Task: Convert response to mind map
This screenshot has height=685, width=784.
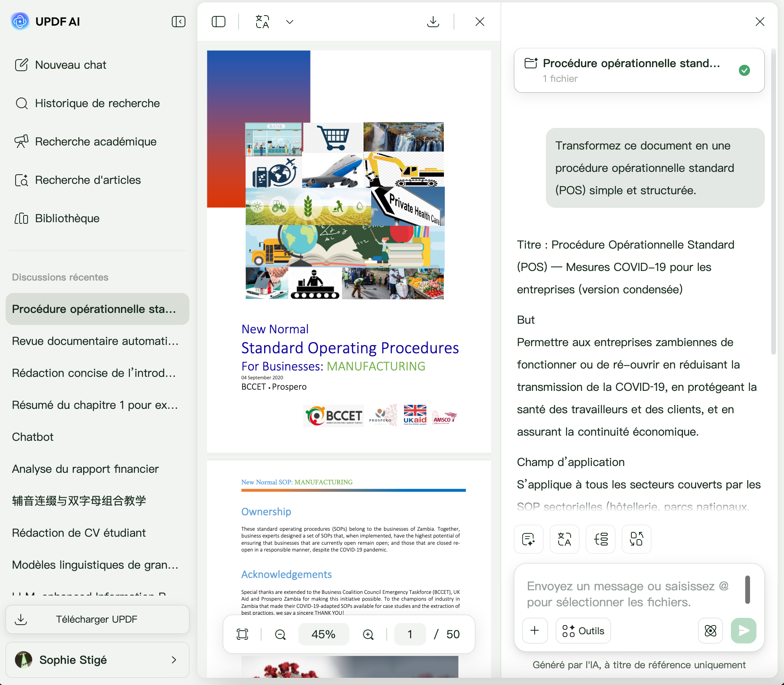Action: pyautogui.click(x=600, y=539)
